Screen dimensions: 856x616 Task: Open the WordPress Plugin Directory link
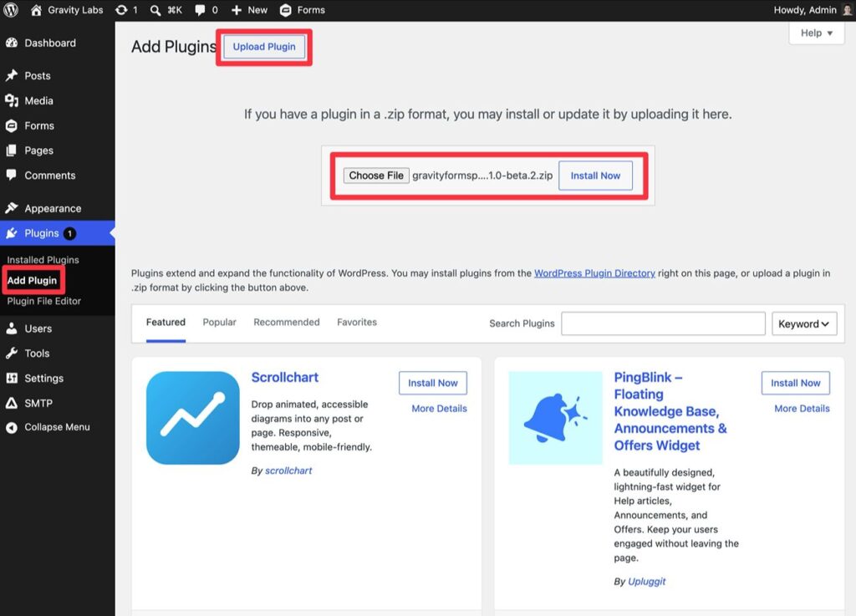[x=594, y=273]
